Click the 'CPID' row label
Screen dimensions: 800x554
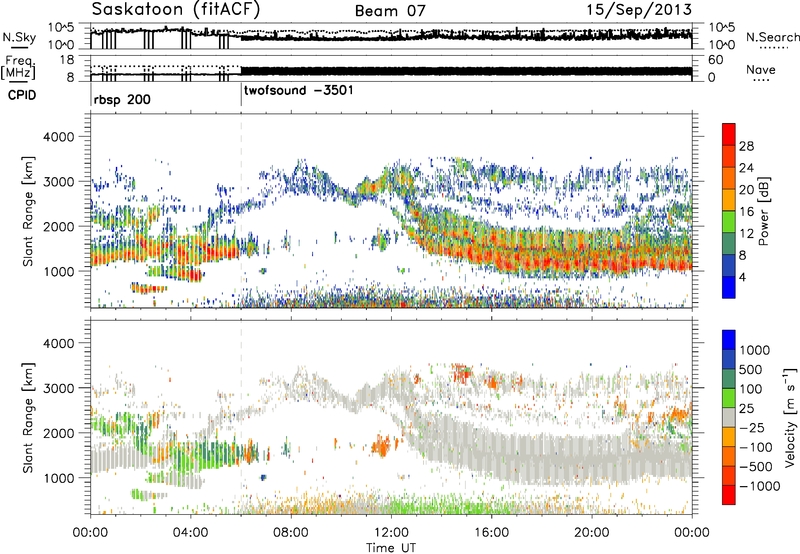[x=22, y=95]
